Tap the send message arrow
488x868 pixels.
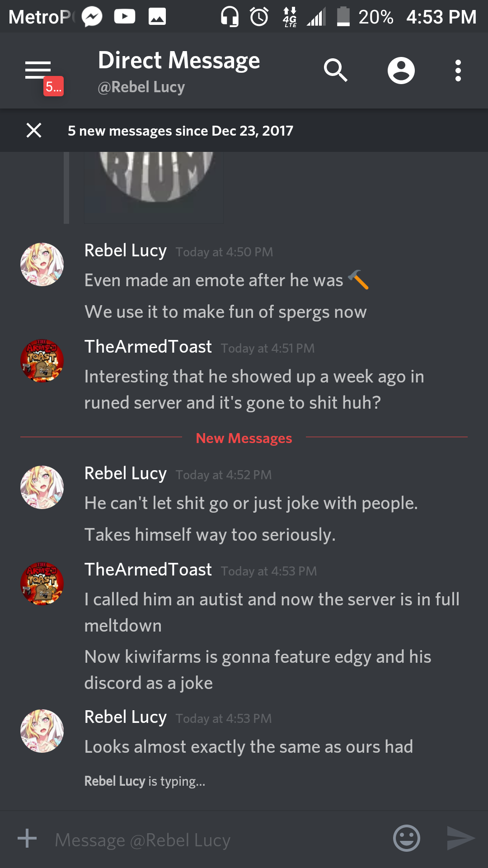pos(460,838)
